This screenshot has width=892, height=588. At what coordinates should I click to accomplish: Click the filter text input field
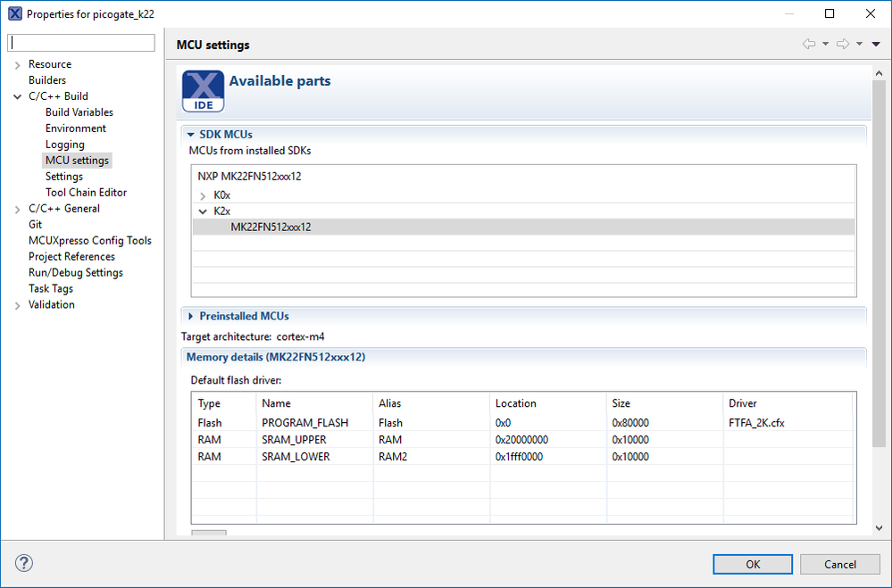(80, 43)
